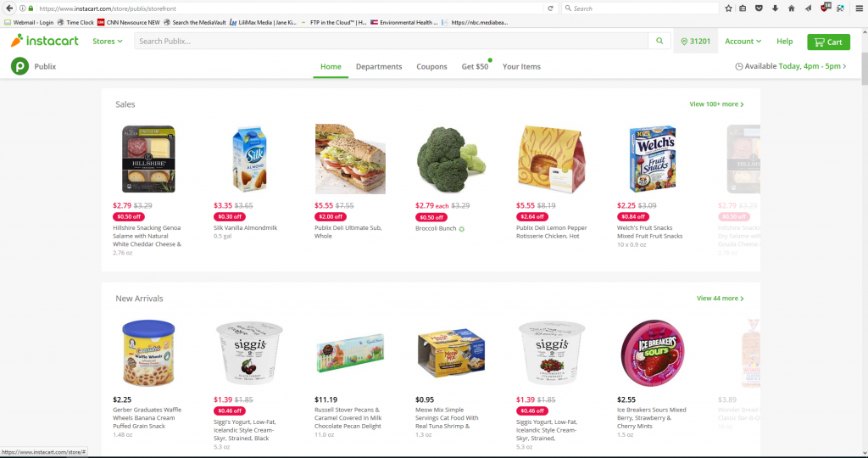Viewport: 868px width, 458px height.
Task: Change the 31201 zip code location
Action: tap(696, 41)
